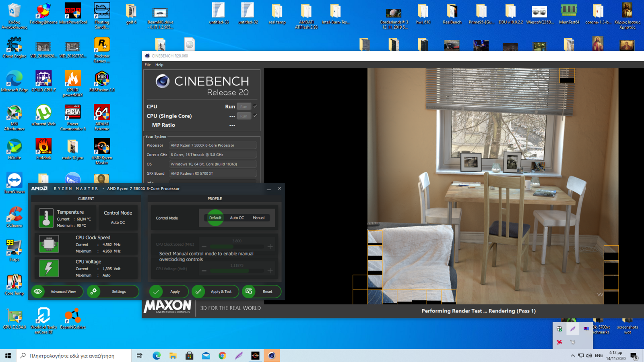Screen dimensions: 644x362
Task: Open Cinebench Help menu
Action: coord(159,65)
